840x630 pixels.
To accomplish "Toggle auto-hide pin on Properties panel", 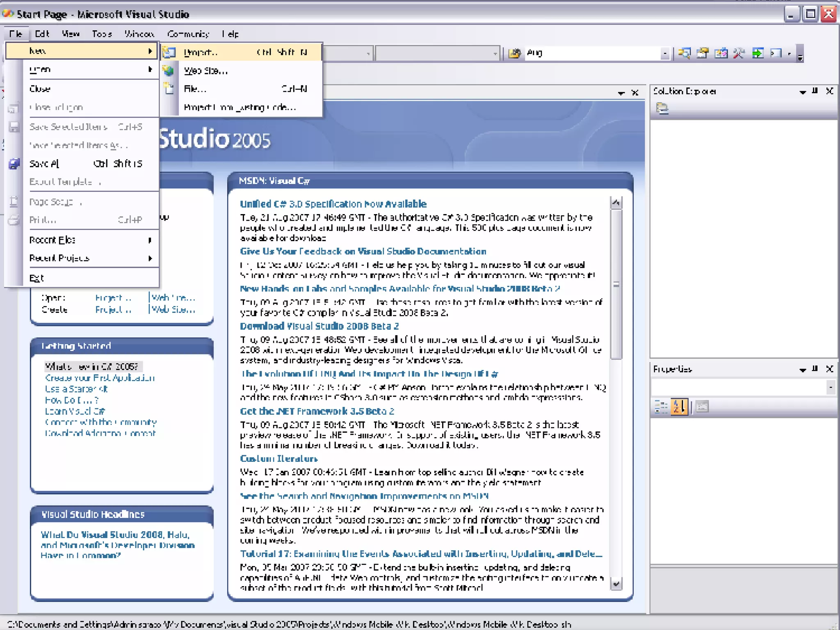I will pyautogui.click(x=815, y=369).
